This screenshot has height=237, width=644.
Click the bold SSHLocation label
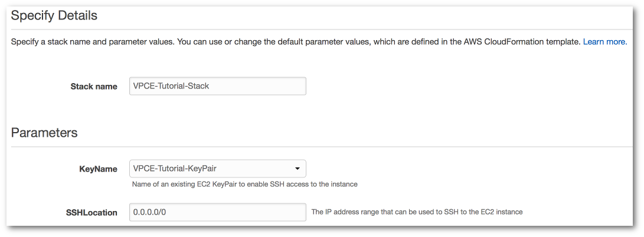click(x=92, y=212)
